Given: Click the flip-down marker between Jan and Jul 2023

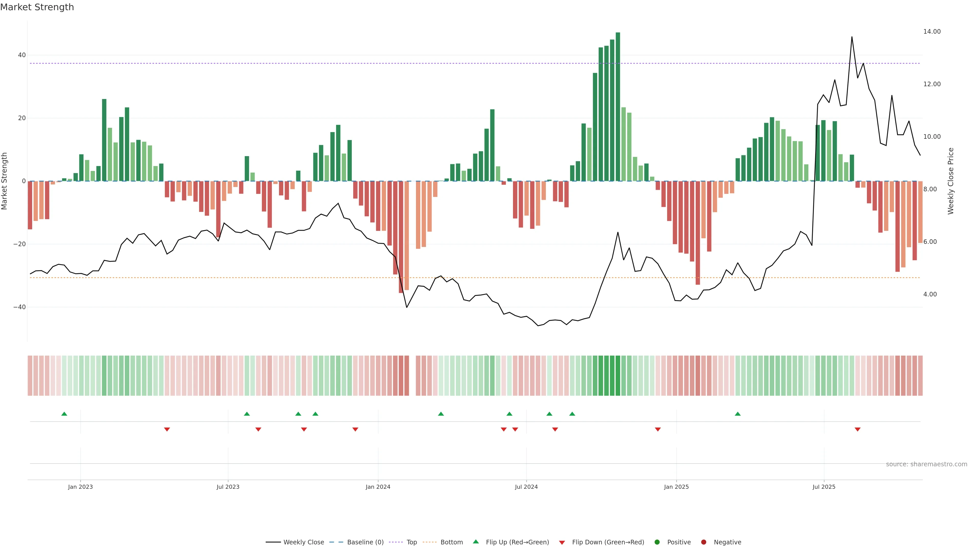Looking at the screenshot, I should coord(167,429).
